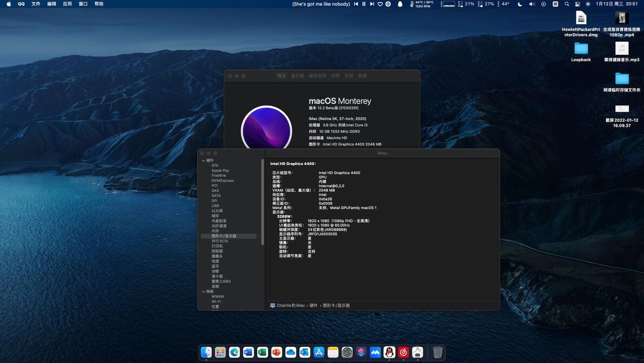The height and width of the screenshot is (363, 644).
Task: Open Finder from the dock
Action: pos(206,352)
